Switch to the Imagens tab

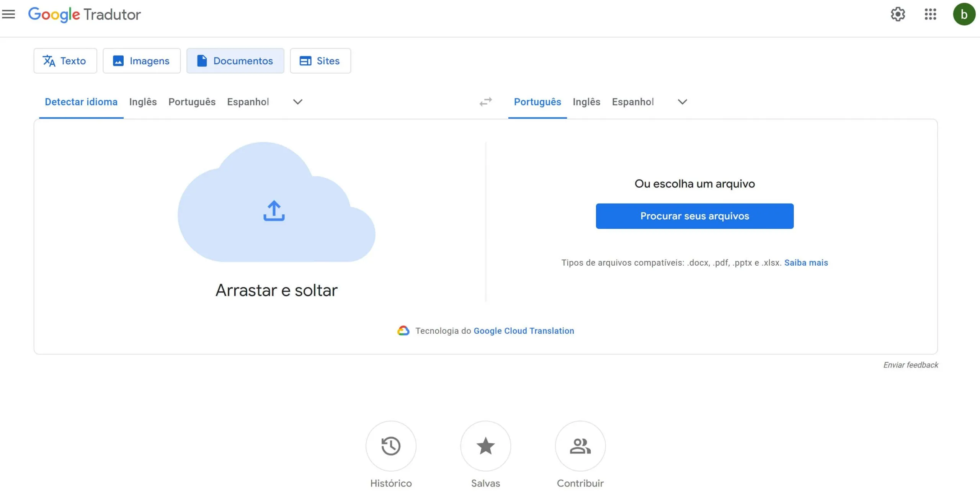pos(141,60)
